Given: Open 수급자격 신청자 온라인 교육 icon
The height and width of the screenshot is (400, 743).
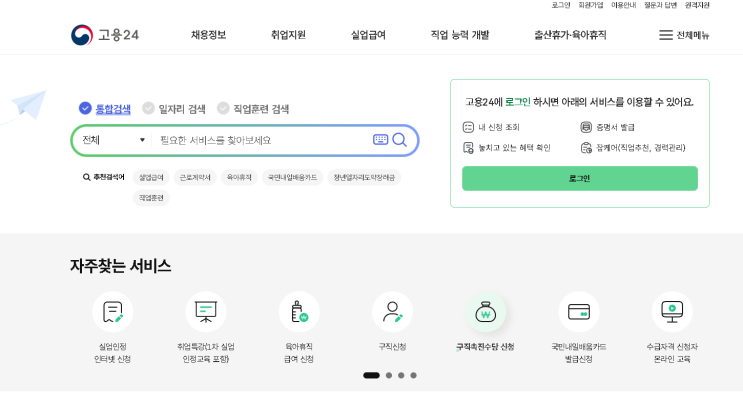Looking at the screenshot, I should (x=672, y=312).
